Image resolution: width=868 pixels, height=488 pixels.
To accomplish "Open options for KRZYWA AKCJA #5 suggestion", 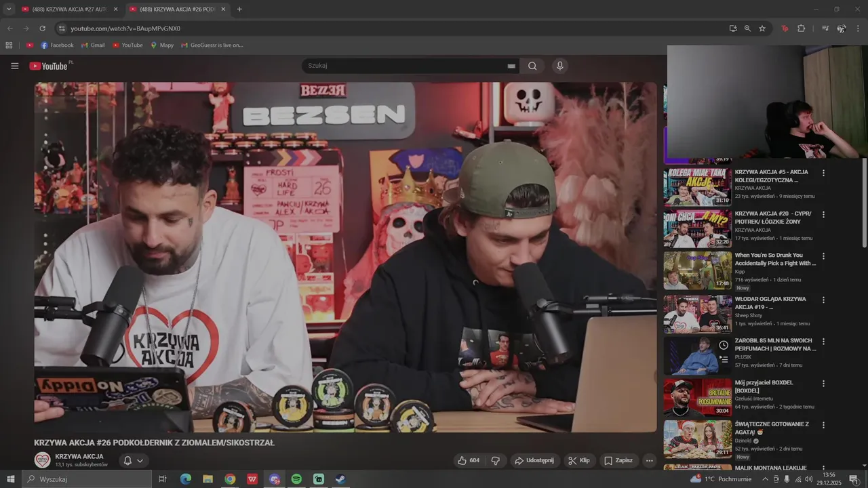I will [823, 173].
